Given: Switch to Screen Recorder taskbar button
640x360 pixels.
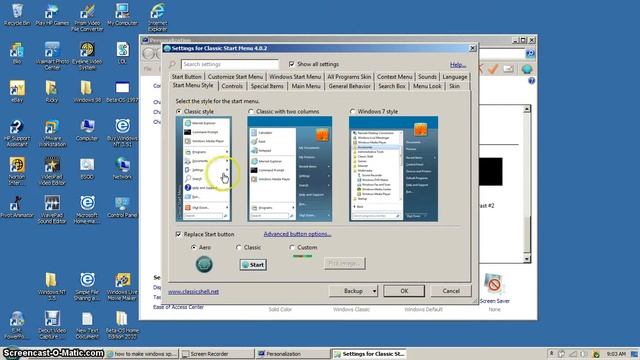Looking at the screenshot, I should click(x=216, y=354).
